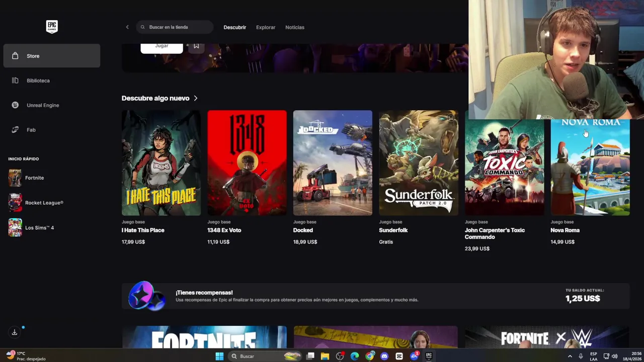Click the Los Sims 4 thumbnail icon
This screenshot has height=362, width=644.
[x=15, y=228]
